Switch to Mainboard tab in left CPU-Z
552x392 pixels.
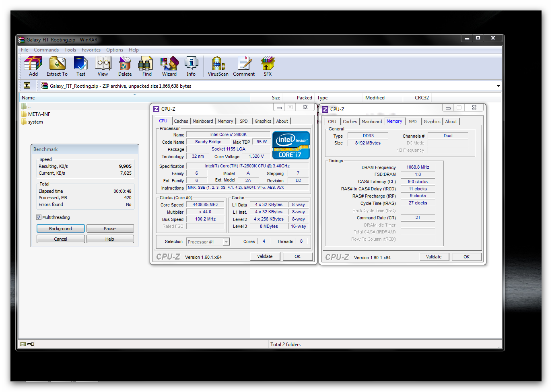point(203,121)
